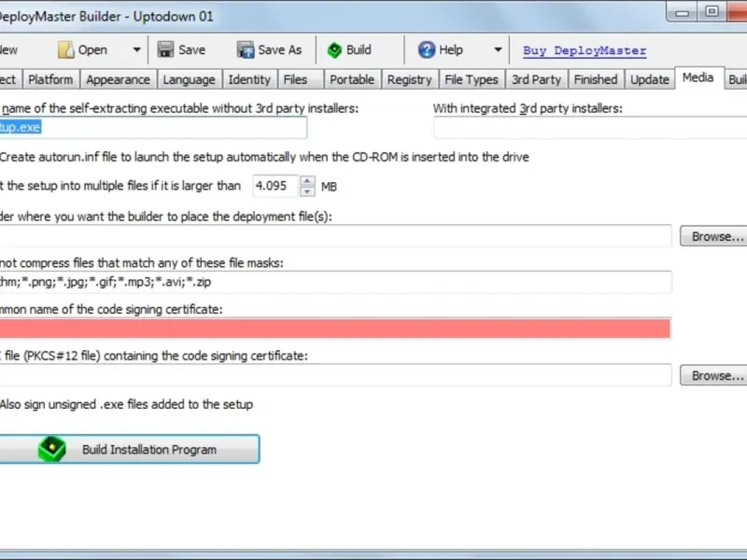Screen dimensions: 747x560
Task: Click the deployment folder path field
Action: pyautogui.click(x=336, y=236)
